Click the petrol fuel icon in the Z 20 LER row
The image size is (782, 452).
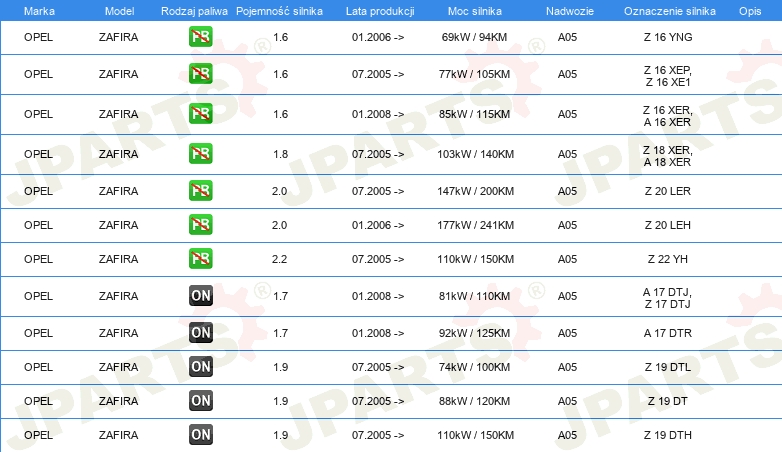[x=200, y=191]
